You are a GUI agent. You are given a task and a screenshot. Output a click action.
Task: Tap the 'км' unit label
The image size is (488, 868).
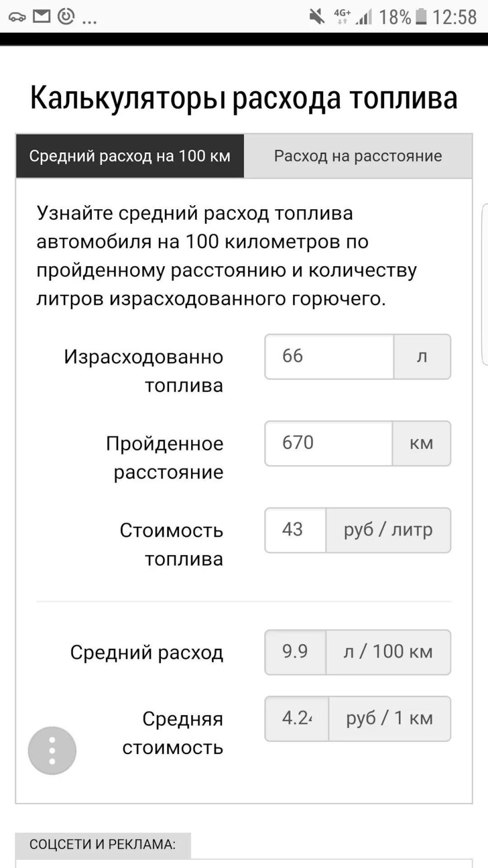pos(423,443)
